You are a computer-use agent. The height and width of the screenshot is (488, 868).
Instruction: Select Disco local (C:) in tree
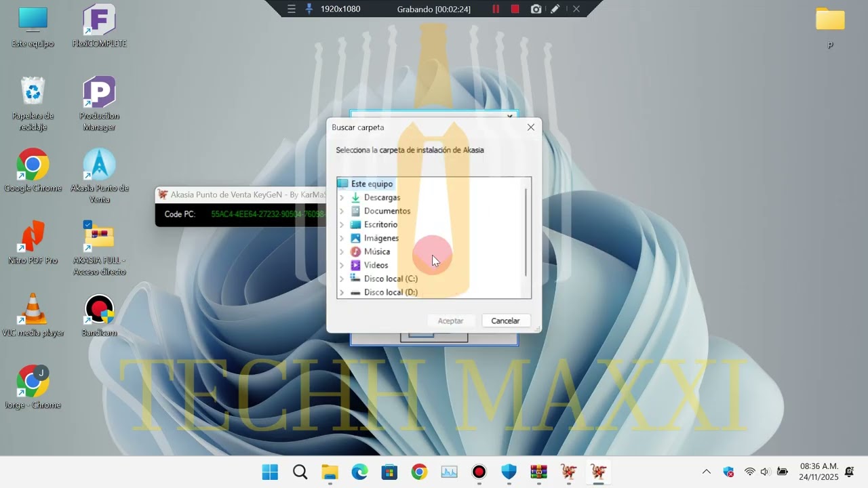pos(390,279)
